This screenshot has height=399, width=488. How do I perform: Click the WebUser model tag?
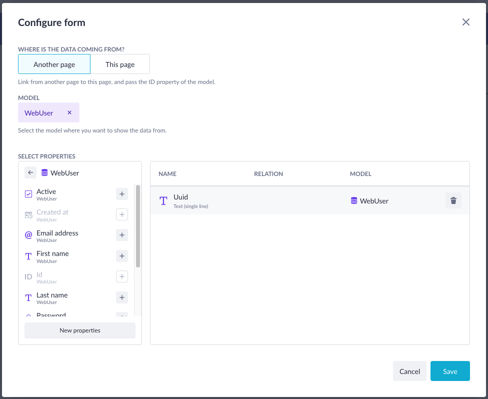pyautogui.click(x=49, y=113)
